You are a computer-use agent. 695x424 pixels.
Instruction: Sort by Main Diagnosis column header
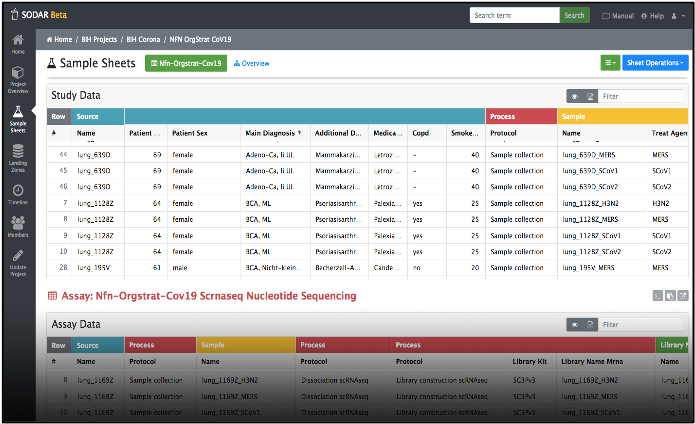pyautogui.click(x=275, y=133)
